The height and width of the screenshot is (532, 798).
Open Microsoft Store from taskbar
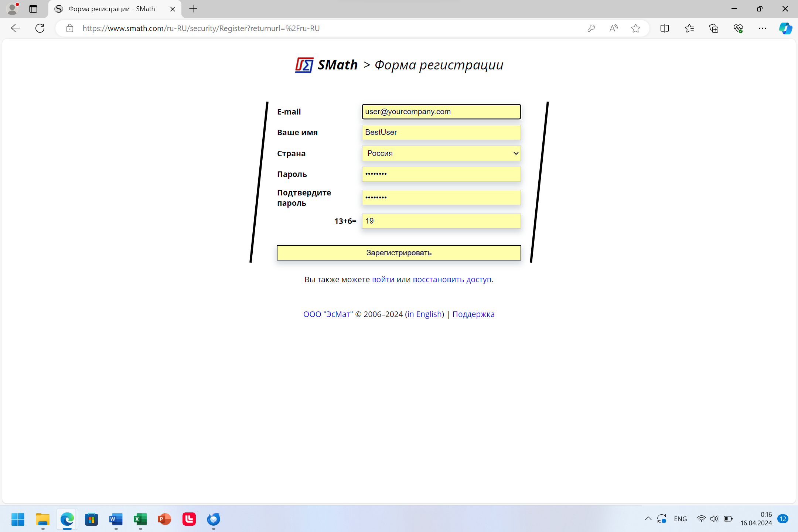pos(91,519)
